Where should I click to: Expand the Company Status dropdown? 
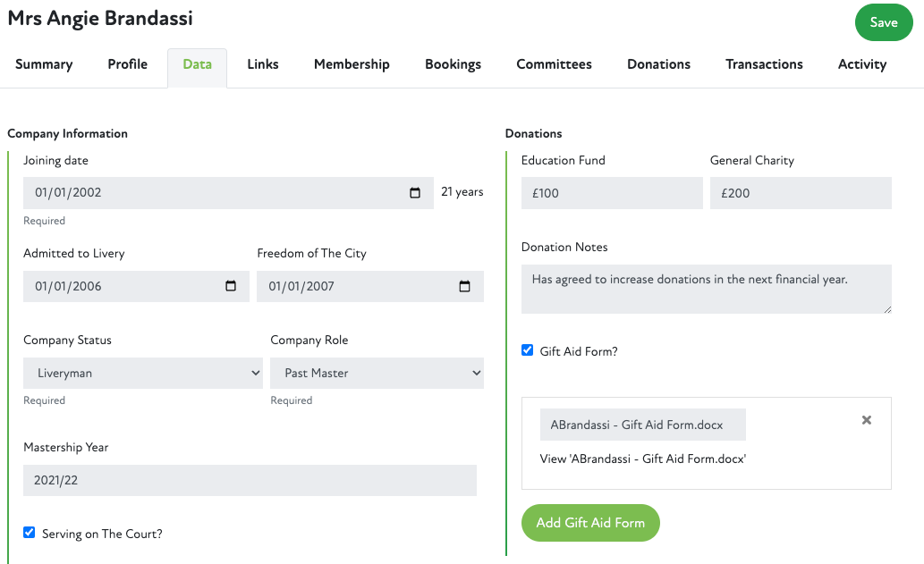(x=143, y=374)
